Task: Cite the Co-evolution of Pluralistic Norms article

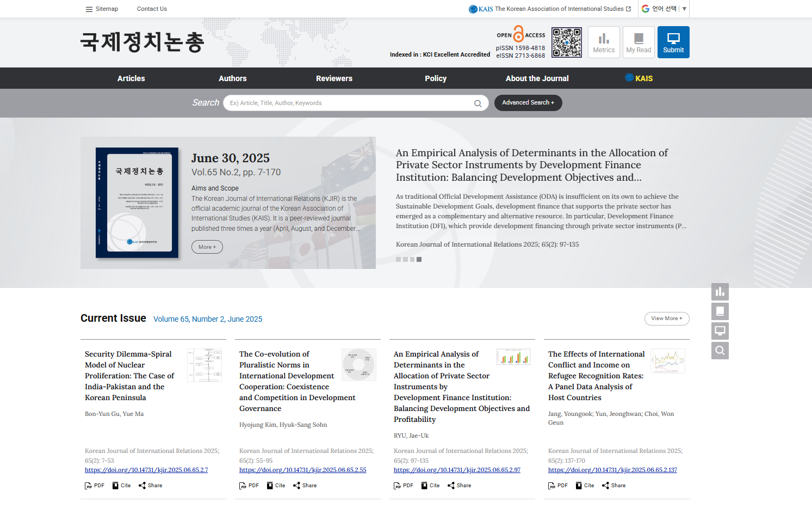Action: (276, 486)
